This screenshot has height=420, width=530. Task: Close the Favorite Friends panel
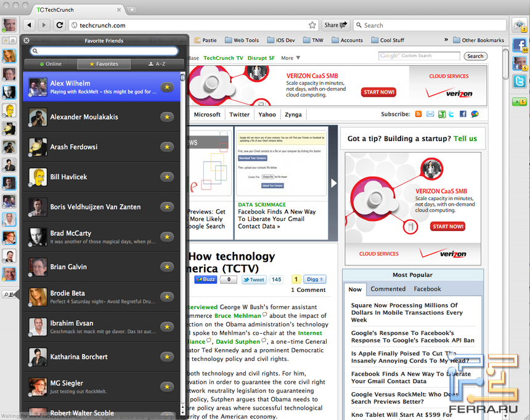pyautogui.click(x=26, y=41)
